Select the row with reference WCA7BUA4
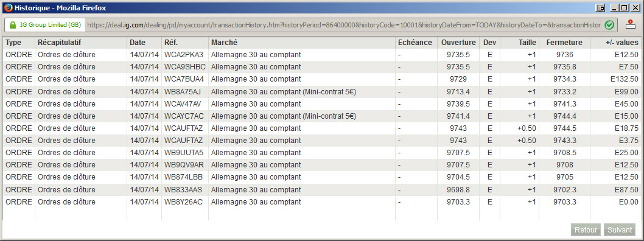 point(322,79)
